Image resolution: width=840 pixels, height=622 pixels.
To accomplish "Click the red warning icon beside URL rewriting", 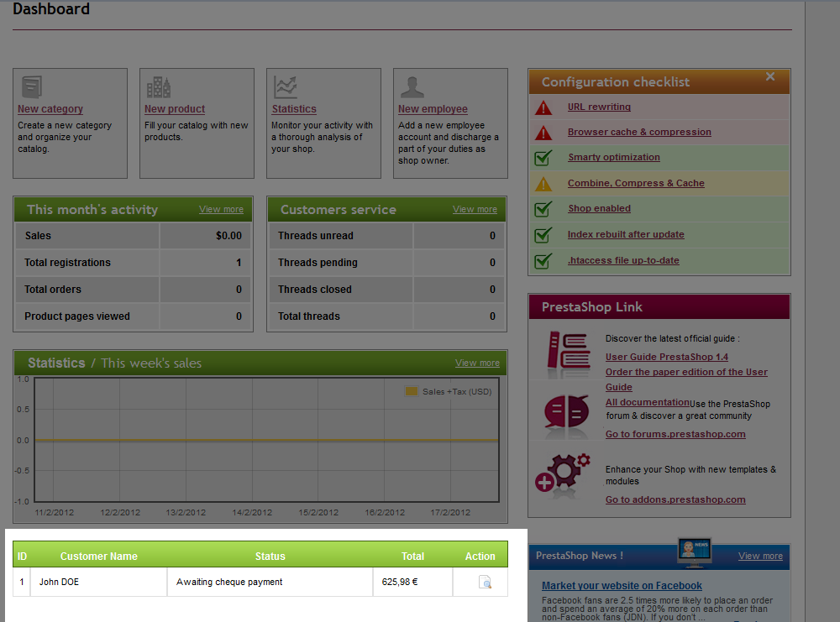I will pyautogui.click(x=543, y=107).
